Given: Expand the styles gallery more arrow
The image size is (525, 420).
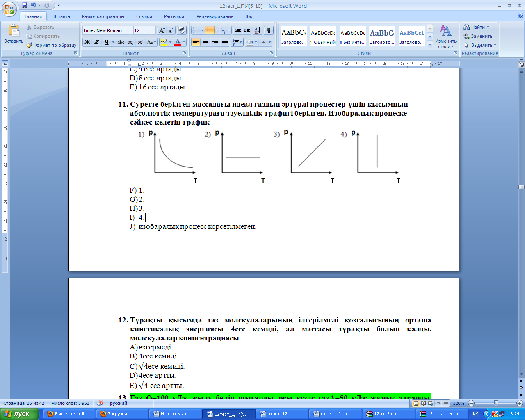Looking at the screenshot, I should pos(430,45).
